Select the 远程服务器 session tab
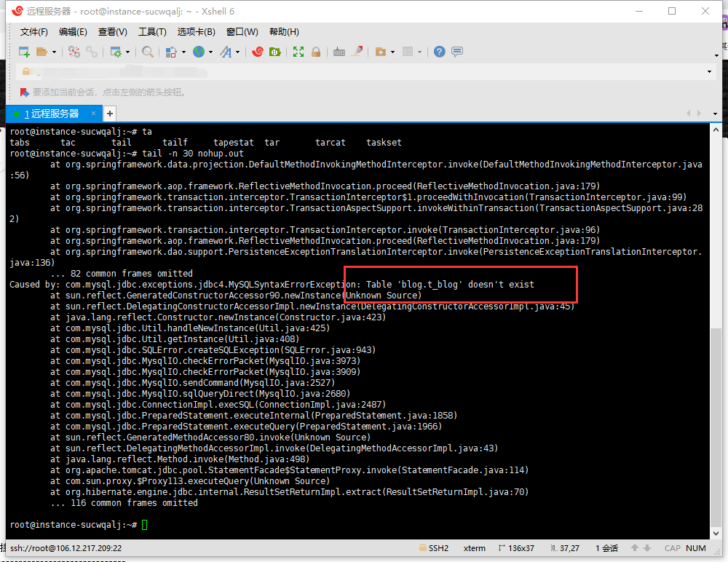Image resolution: width=728 pixels, height=562 pixels. [x=51, y=114]
